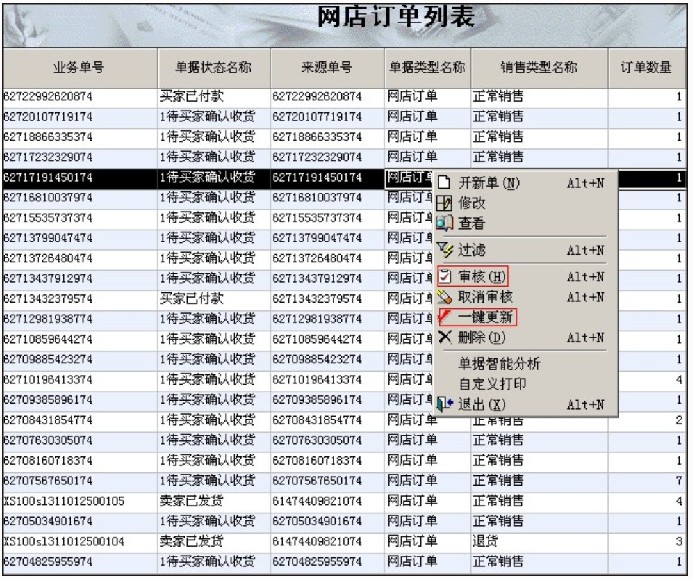Click 来源单号 column header
The width and height of the screenshot is (693, 580).
327,68
